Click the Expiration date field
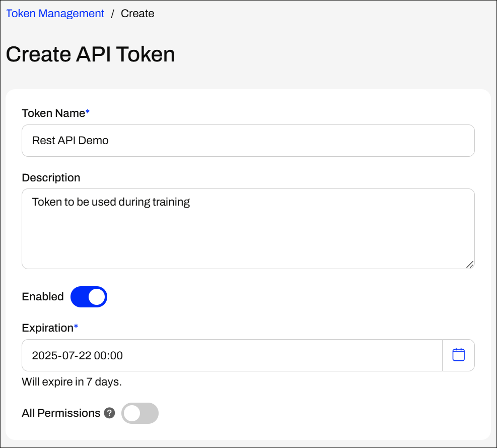497x448 pixels. (x=232, y=355)
